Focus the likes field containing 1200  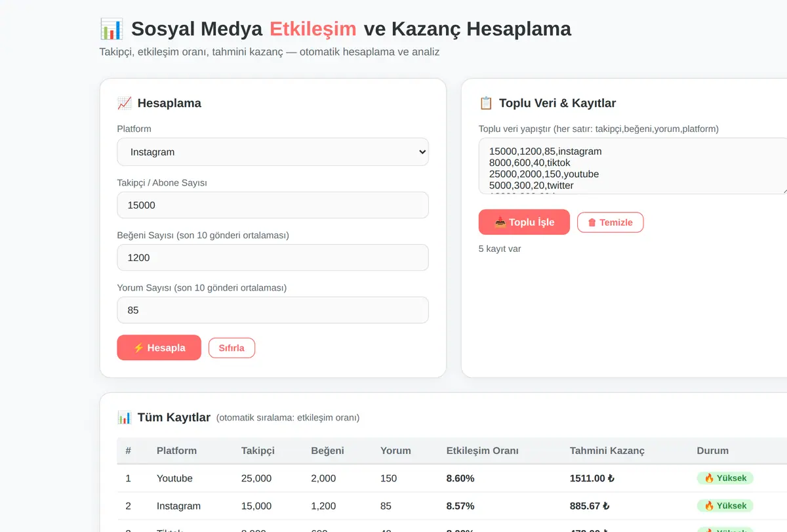click(273, 257)
